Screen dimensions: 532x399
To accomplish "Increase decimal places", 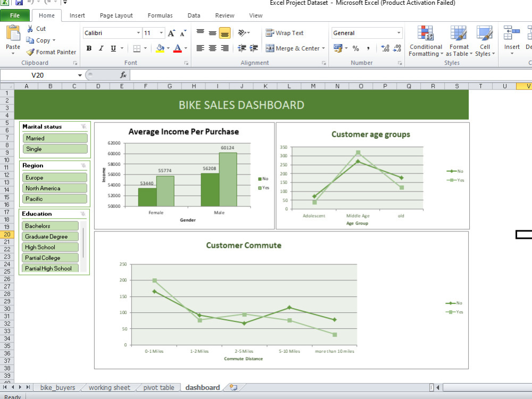I will (385, 48).
